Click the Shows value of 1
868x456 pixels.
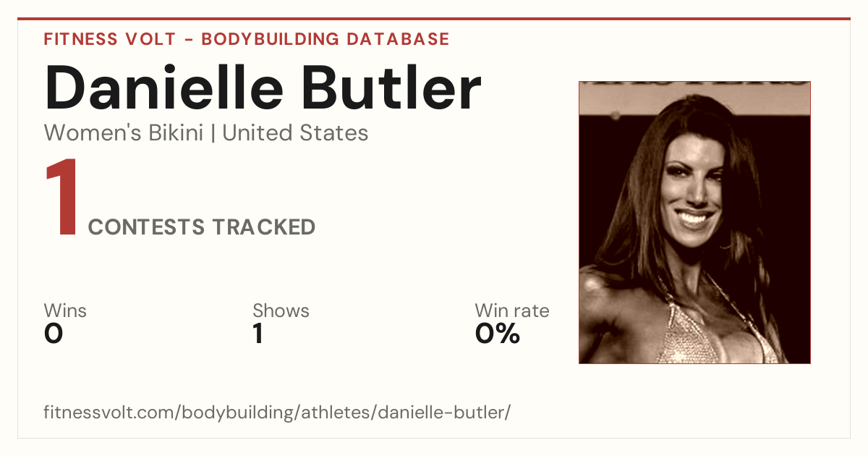coord(258,334)
